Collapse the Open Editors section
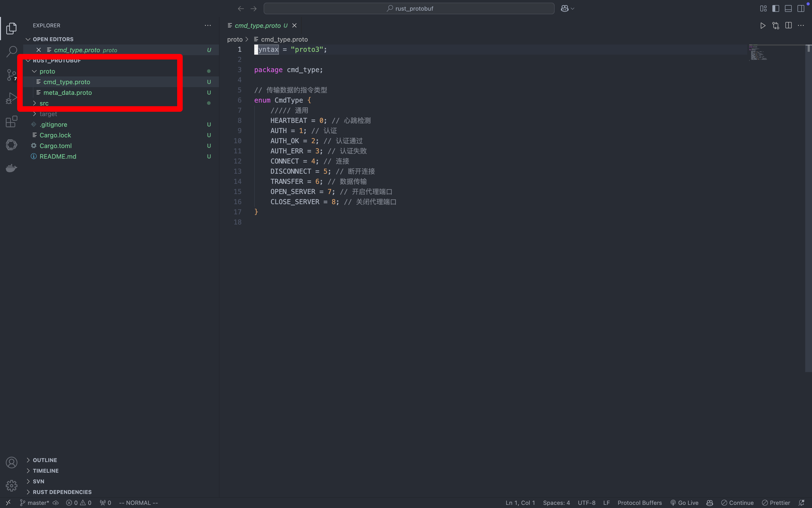 (x=121, y=39)
